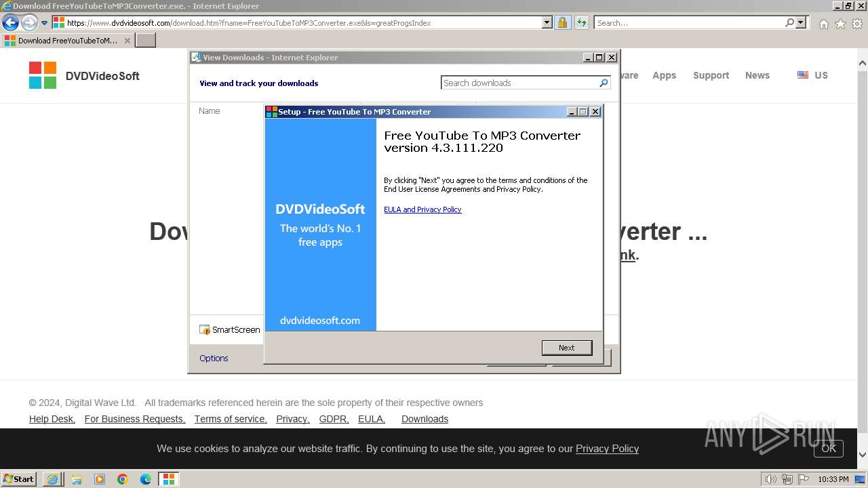Click the security lock icon
868x488 pixels.
pos(562,22)
